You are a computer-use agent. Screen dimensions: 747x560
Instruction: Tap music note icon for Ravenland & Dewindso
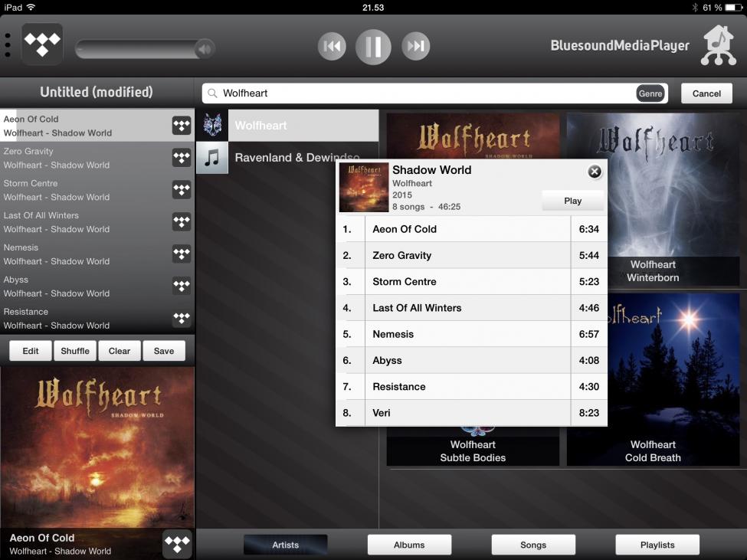pyautogui.click(x=212, y=158)
